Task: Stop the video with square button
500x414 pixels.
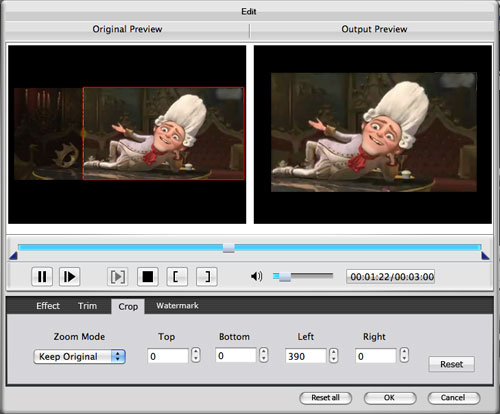Action: click(x=148, y=277)
